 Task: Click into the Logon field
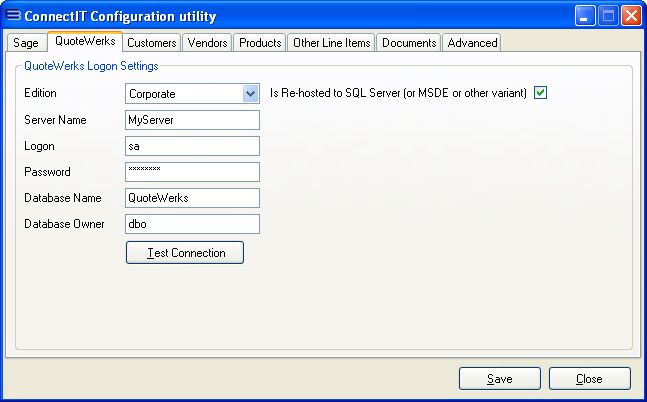192,146
